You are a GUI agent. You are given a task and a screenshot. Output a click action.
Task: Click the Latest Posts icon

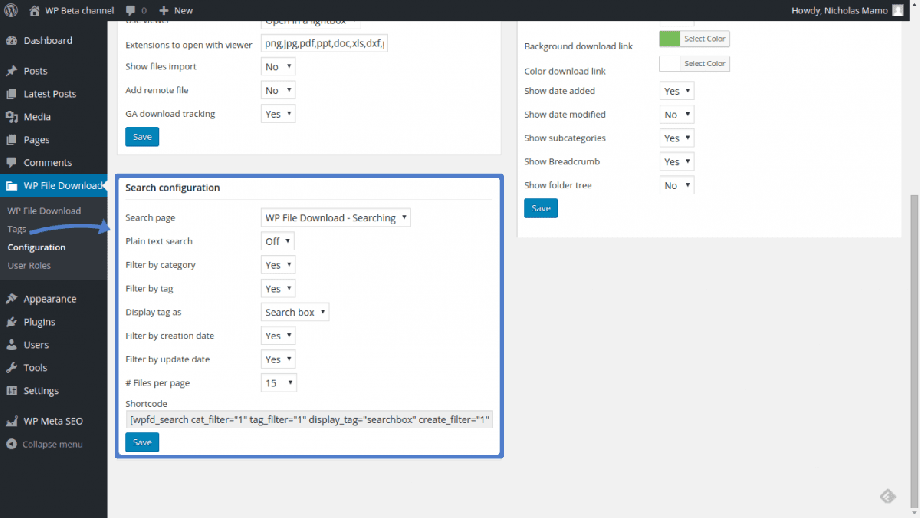[x=11, y=94]
